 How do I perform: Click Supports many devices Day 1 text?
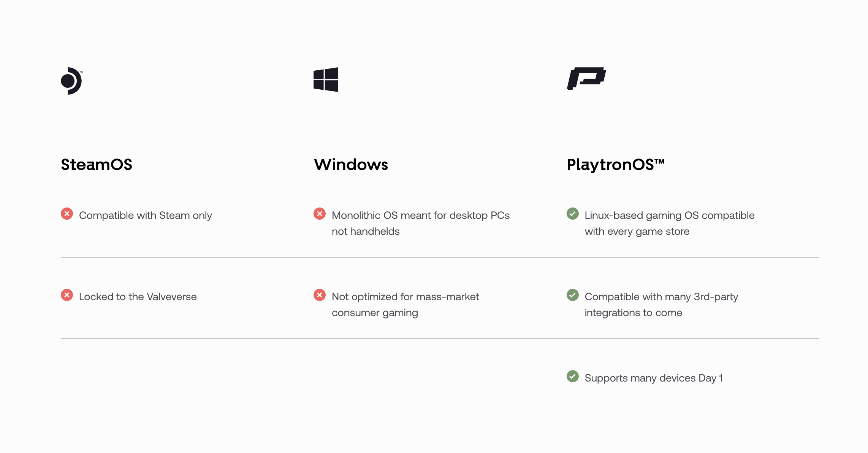point(654,378)
